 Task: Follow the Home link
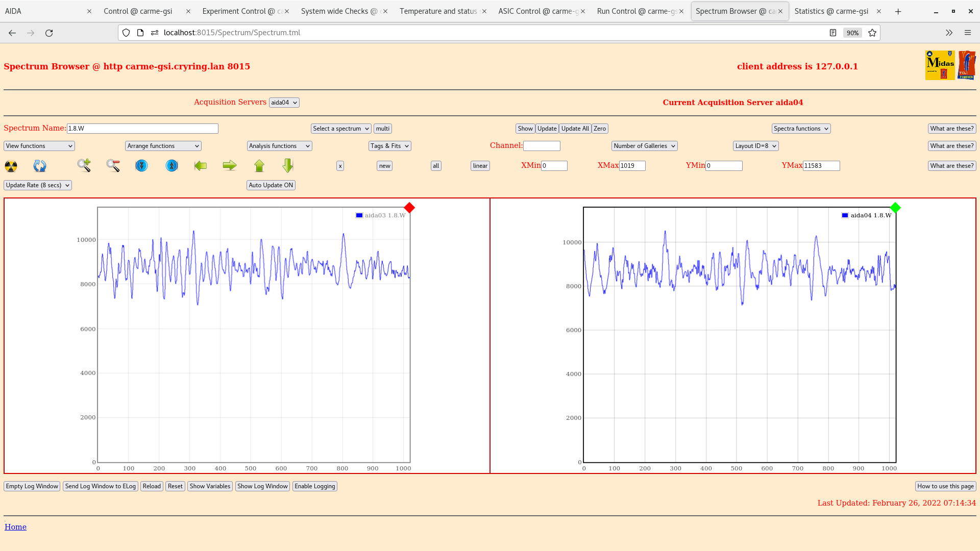15,527
